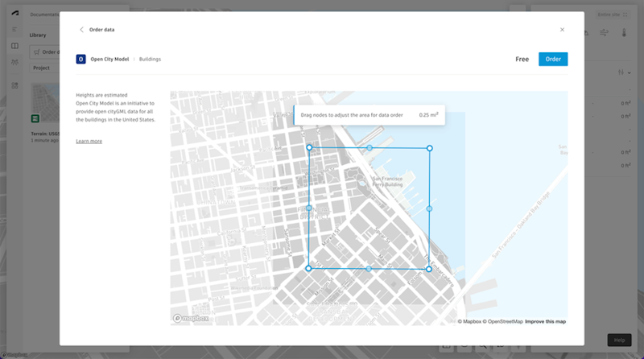Click the Help button in background window
Viewport: 644px width, 359px height.
(x=619, y=340)
